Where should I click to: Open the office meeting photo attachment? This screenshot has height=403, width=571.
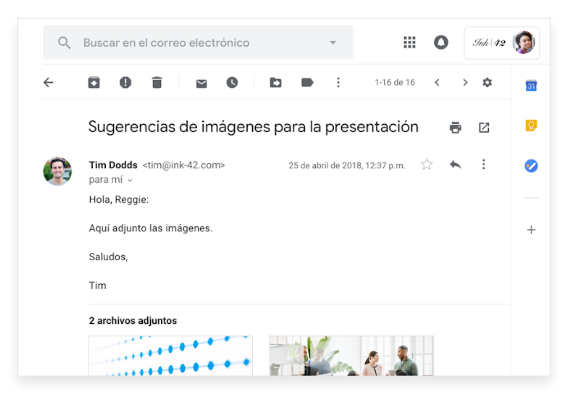pos(351,356)
